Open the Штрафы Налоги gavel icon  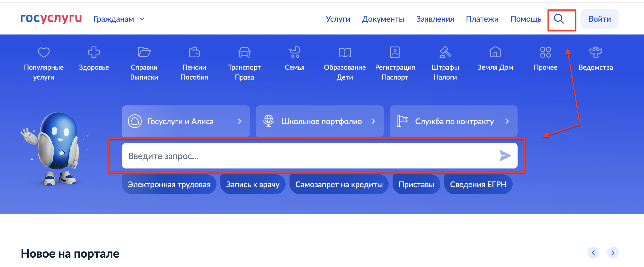tap(445, 52)
